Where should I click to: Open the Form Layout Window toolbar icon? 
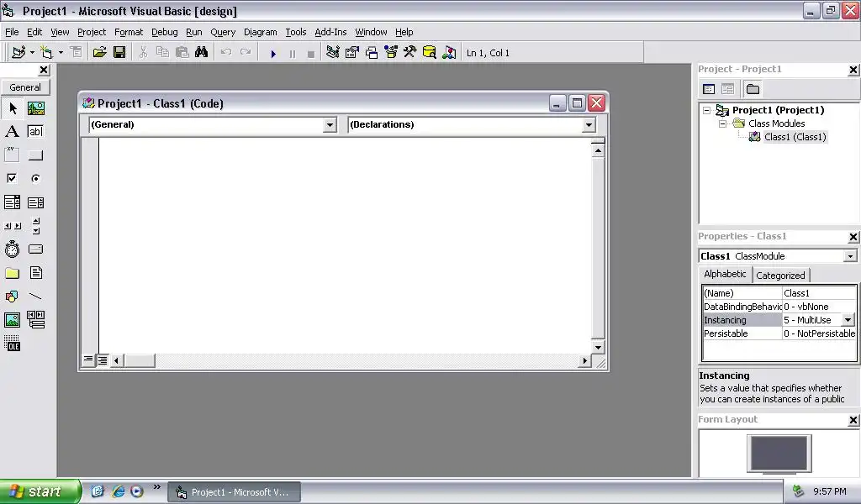[x=372, y=53]
